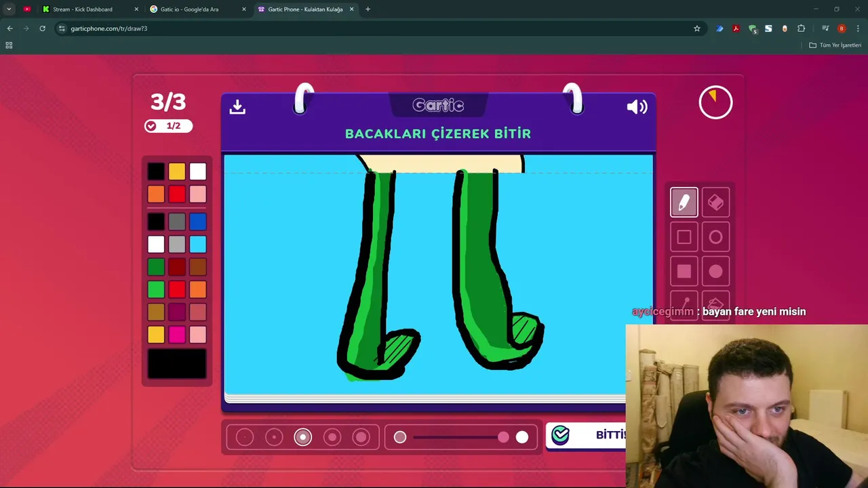Switch to the Gatic io Google search tab
868x488 pixels.
point(197,9)
